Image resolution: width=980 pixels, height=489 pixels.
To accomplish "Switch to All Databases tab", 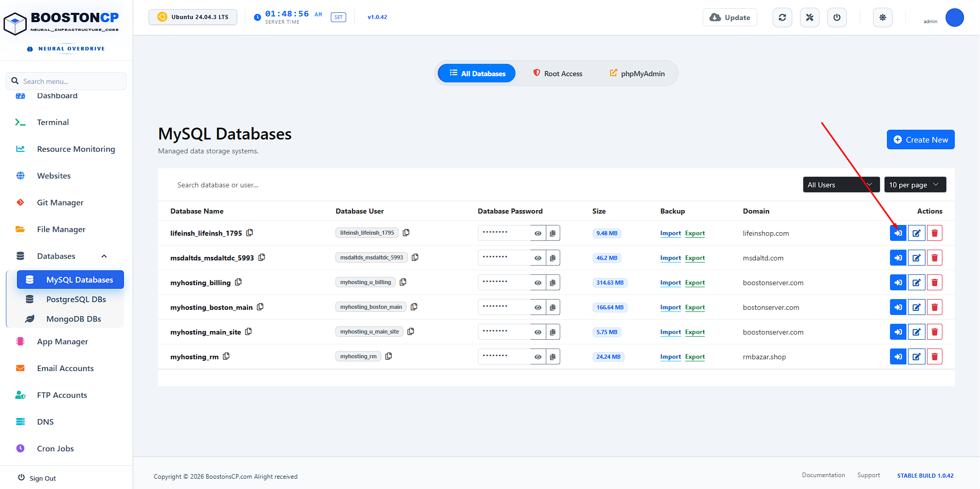I will (x=476, y=74).
